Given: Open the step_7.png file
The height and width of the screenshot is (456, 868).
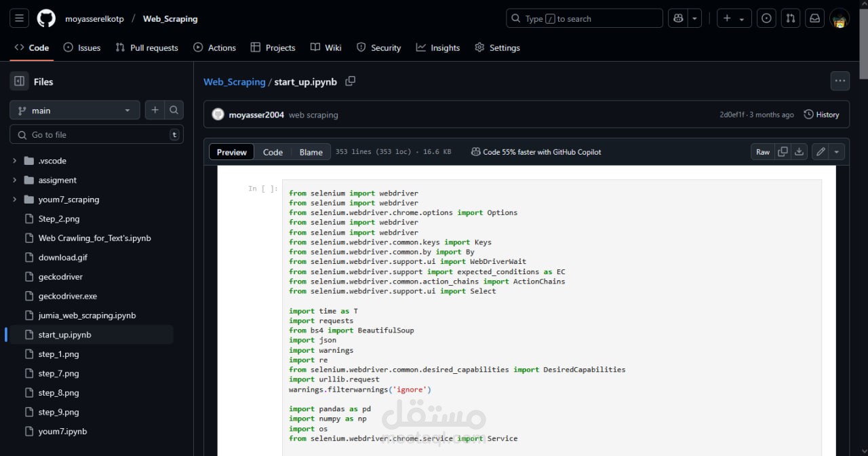Looking at the screenshot, I should (x=59, y=373).
